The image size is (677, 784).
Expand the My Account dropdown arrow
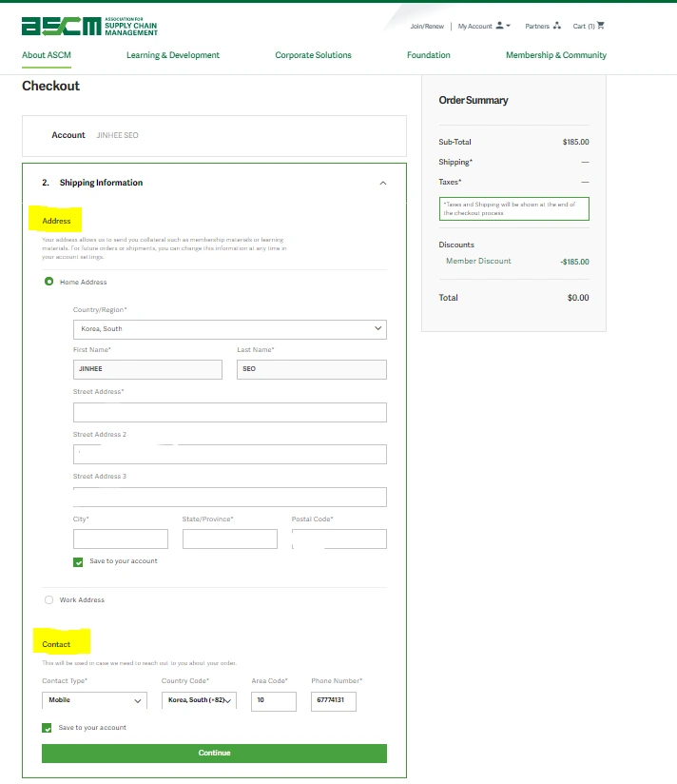[508, 26]
